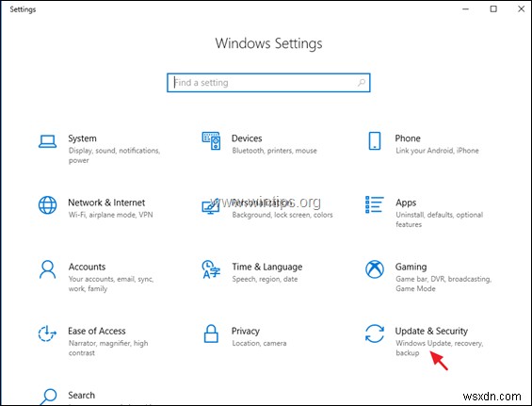Click 'Bluetooth, printers, mouse' description

274,151
